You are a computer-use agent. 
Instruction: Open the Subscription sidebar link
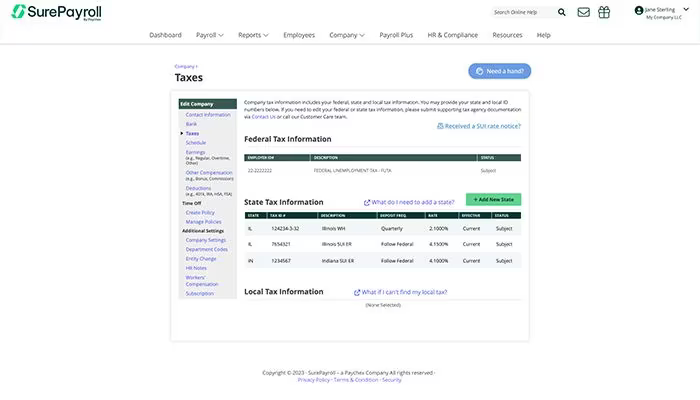point(200,294)
